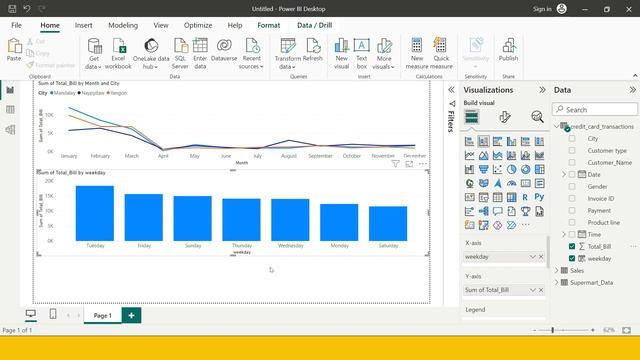
Task: Check the Gender field
Action: pyautogui.click(x=572, y=186)
